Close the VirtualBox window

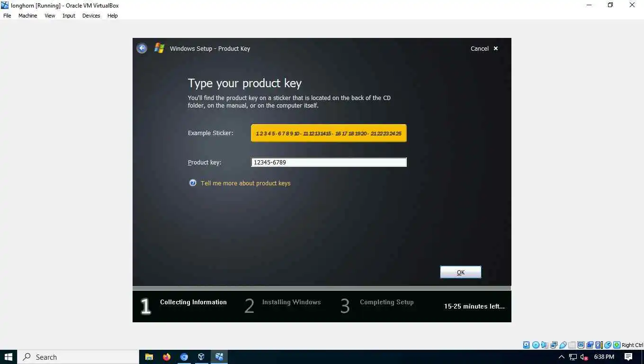(x=632, y=5)
